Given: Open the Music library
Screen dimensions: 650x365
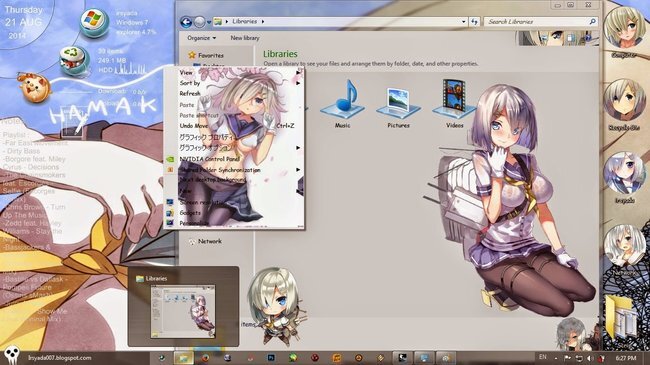Looking at the screenshot, I should [342, 104].
